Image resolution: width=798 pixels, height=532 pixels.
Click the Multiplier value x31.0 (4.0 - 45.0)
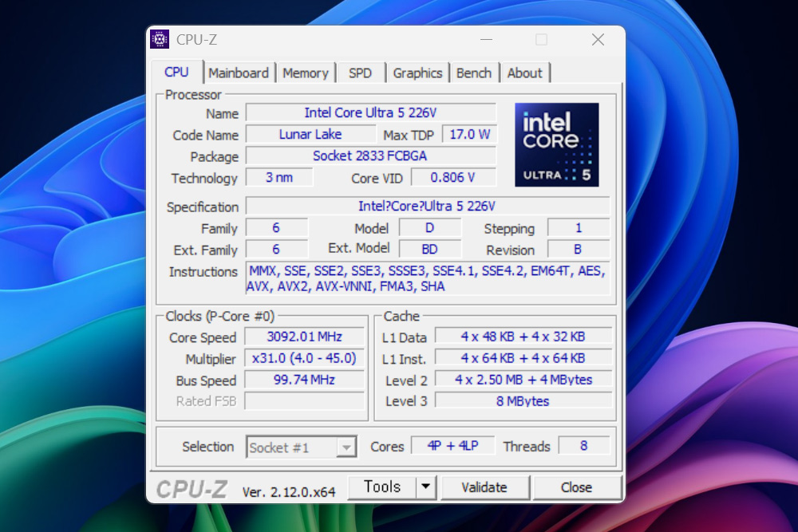point(304,359)
